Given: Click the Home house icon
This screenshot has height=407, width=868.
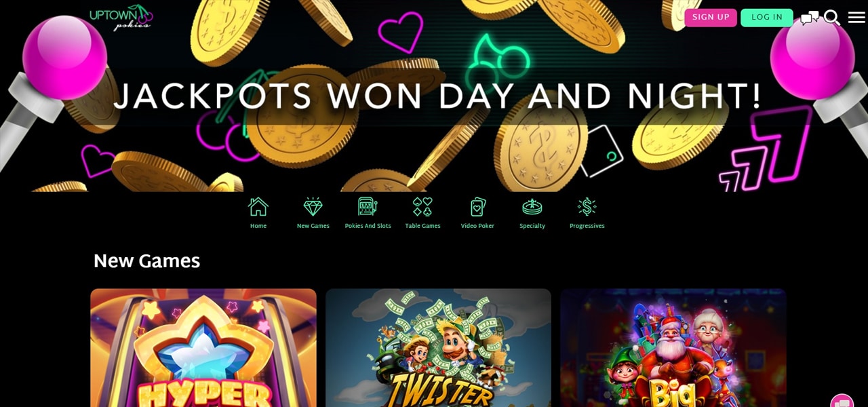Looking at the screenshot, I should (x=258, y=206).
